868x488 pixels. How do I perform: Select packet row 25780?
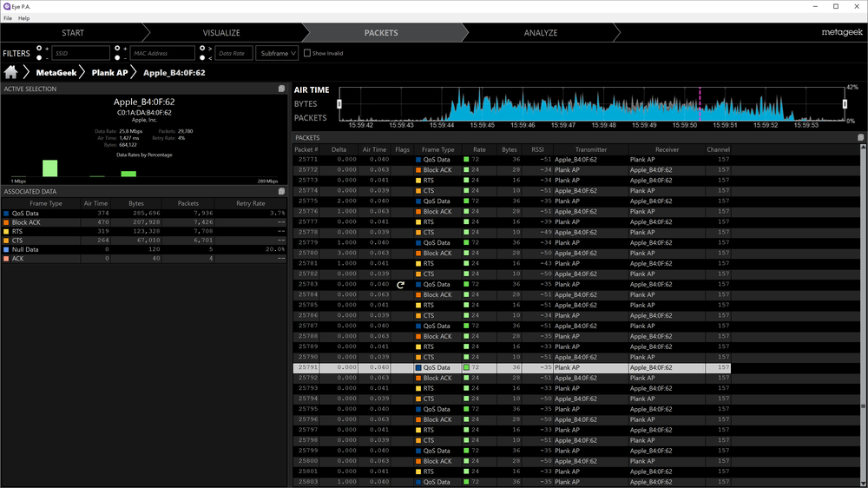pyautogui.click(x=512, y=254)
